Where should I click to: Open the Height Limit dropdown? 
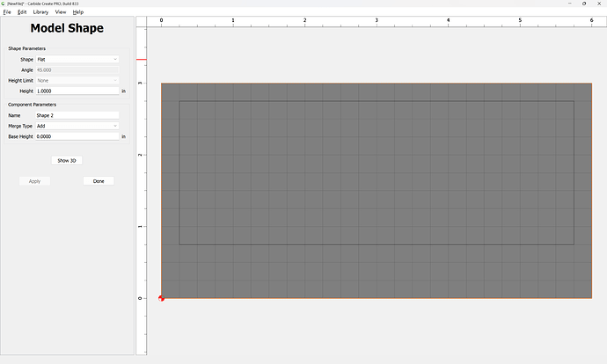[x=77, y=81]
